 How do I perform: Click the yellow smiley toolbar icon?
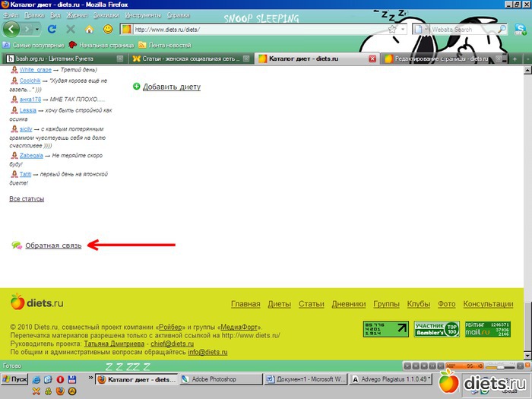point(108,30)
